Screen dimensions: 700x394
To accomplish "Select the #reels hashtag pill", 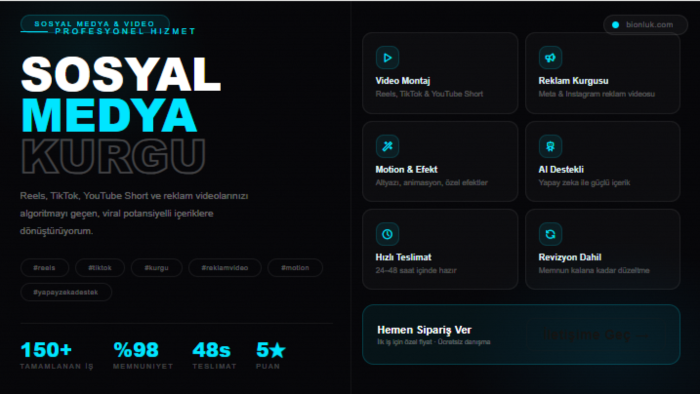I will coord(44,268).
